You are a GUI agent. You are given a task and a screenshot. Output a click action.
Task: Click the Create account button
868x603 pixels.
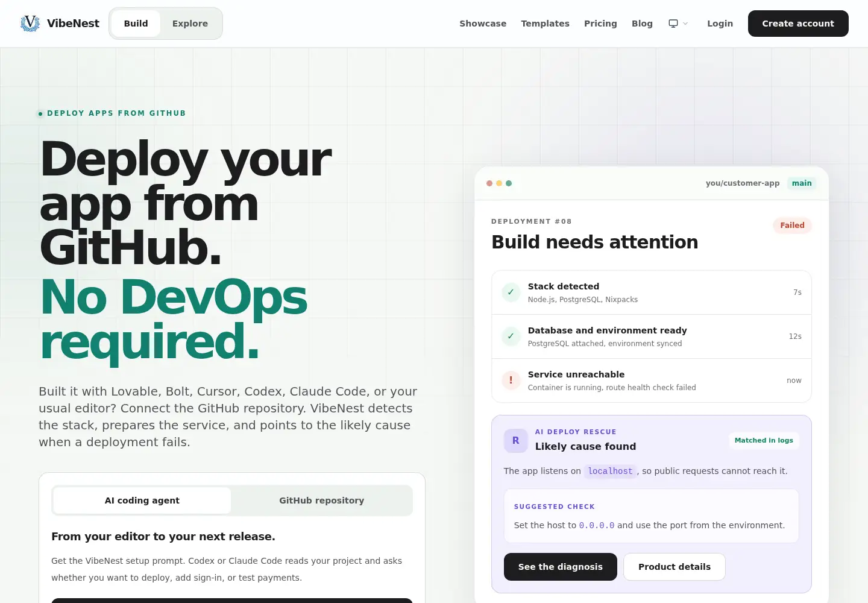tap(798, 24)
